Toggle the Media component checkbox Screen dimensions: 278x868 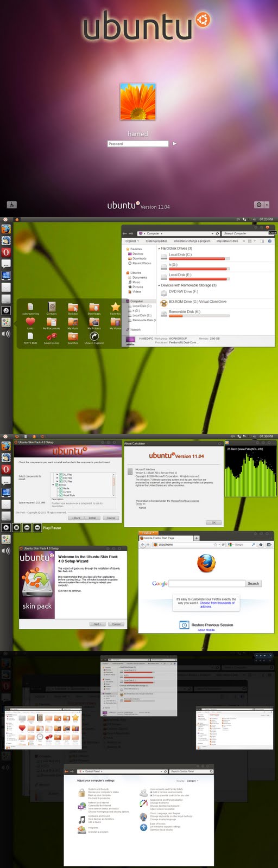coord(61,488)
